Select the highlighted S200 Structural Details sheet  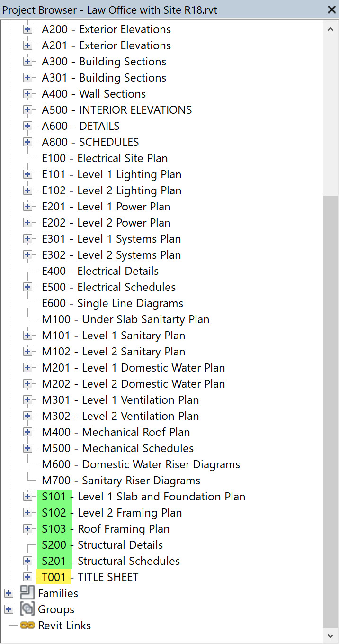pos(102,545)
